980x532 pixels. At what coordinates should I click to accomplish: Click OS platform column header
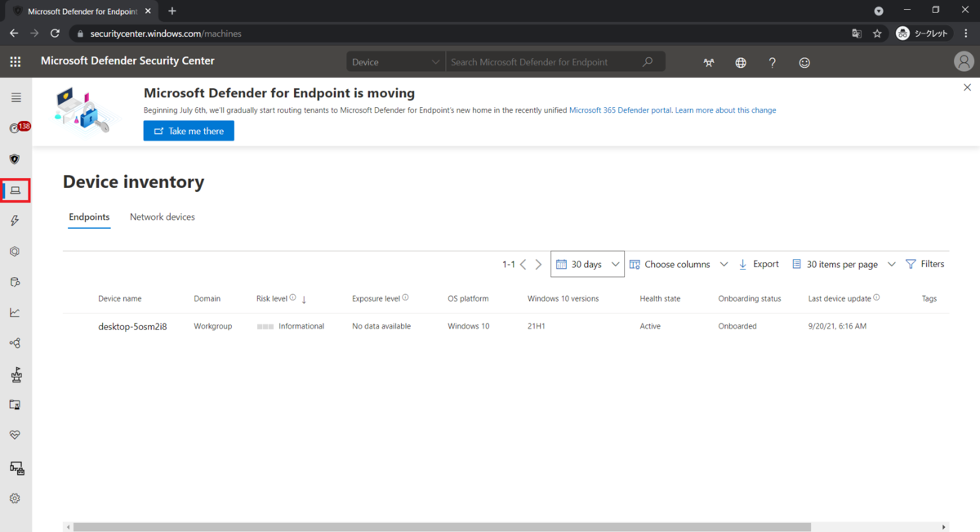[x=468, y=299]
